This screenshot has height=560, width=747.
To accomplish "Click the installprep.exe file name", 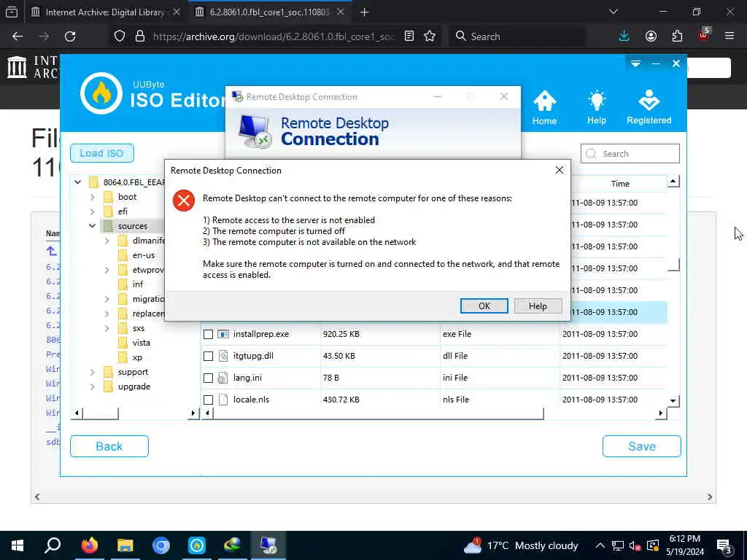I will [261, 334].
